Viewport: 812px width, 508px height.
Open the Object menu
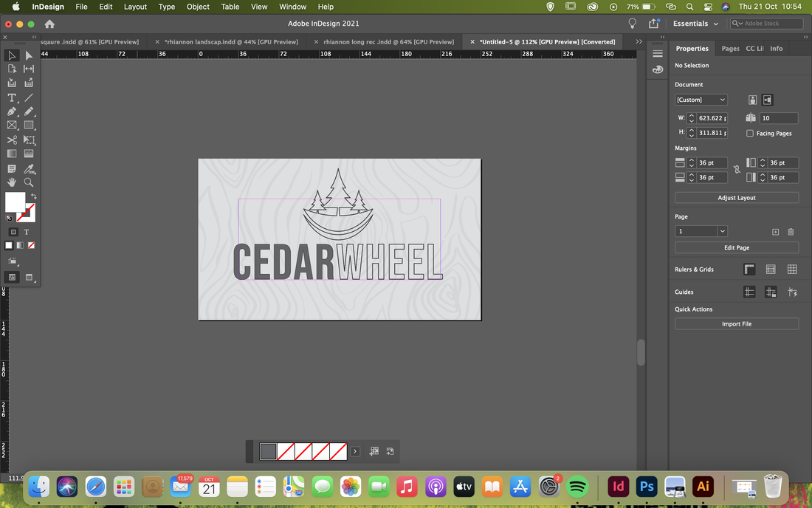point(198,7)
